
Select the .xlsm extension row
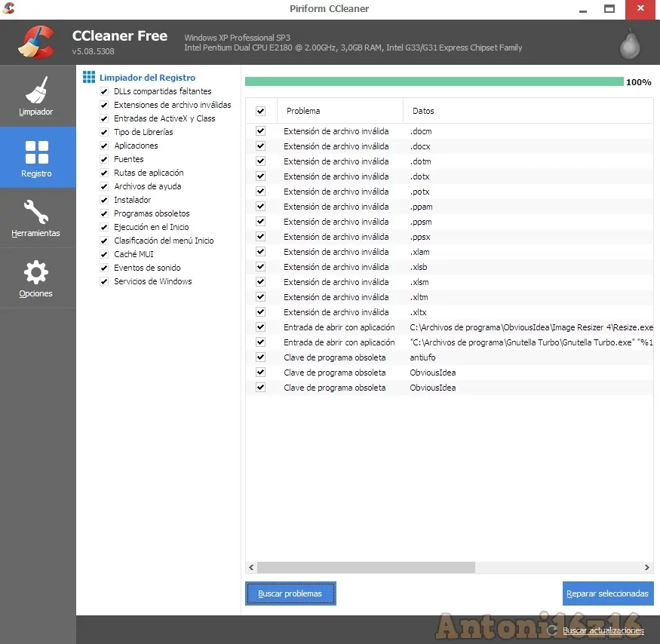pos(450,282)
